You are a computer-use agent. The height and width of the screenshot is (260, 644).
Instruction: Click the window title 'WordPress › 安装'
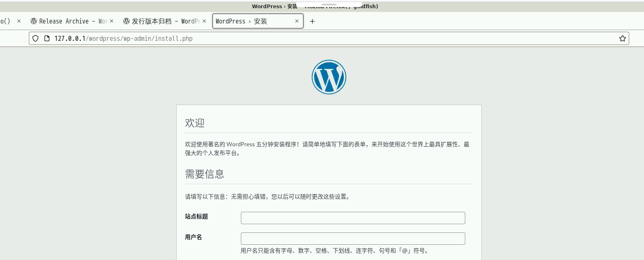pyautogui.click(x=275, y=6)
